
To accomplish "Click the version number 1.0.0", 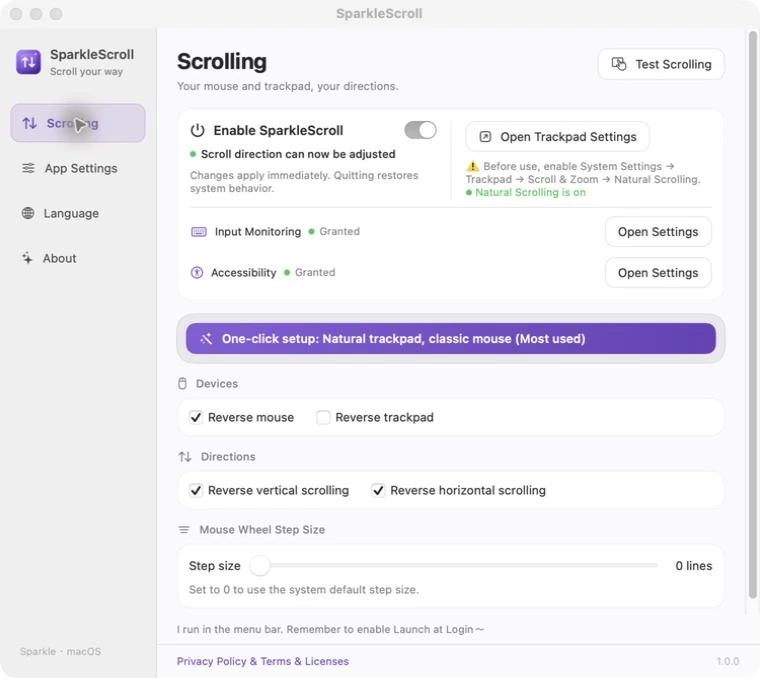I will 728,661.
